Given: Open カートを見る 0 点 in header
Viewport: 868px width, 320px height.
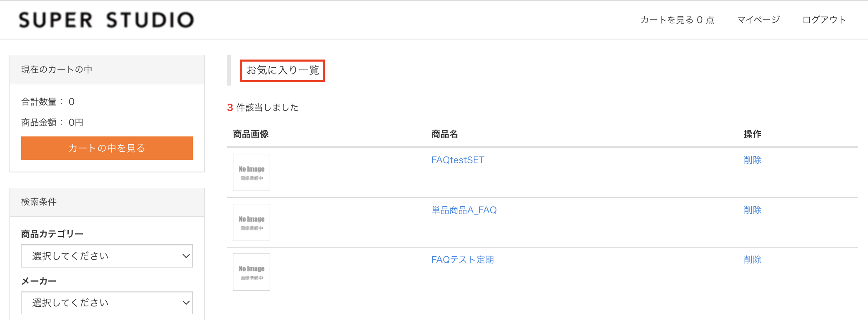Looking at the screenshot, I should coord(677,20).
